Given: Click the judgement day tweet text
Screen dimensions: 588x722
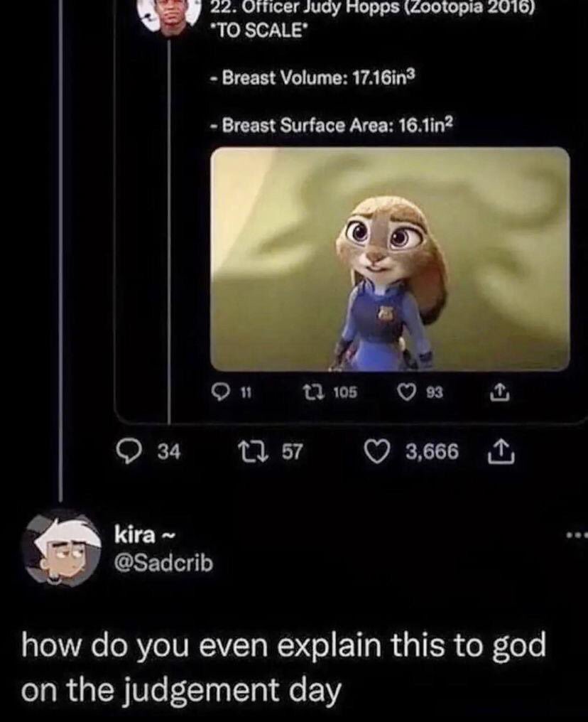Looking at the screenshot, I should (283, 667).
